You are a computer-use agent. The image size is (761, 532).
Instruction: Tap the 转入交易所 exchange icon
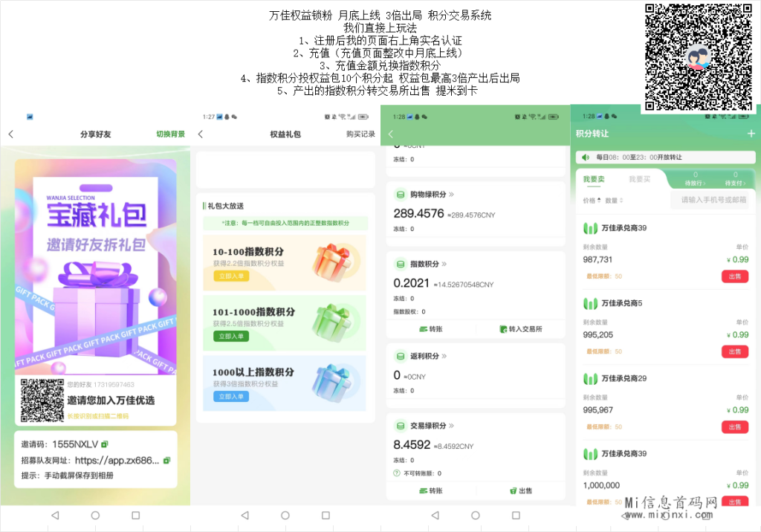click(502, 328)
